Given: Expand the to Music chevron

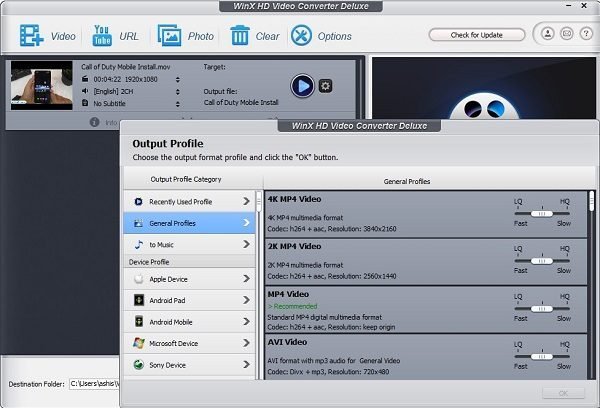Looking at the screenshot, I should tap(246, 244).
